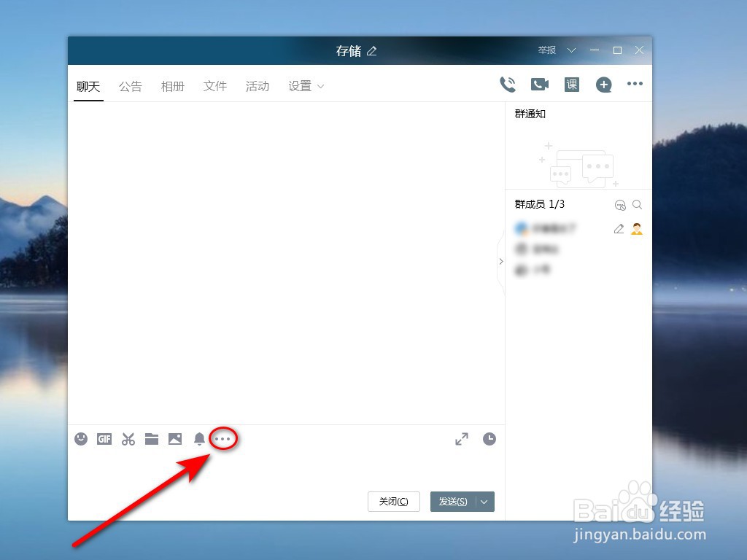
Task: Click the invite member plus icon
Action: pos(604,85)
